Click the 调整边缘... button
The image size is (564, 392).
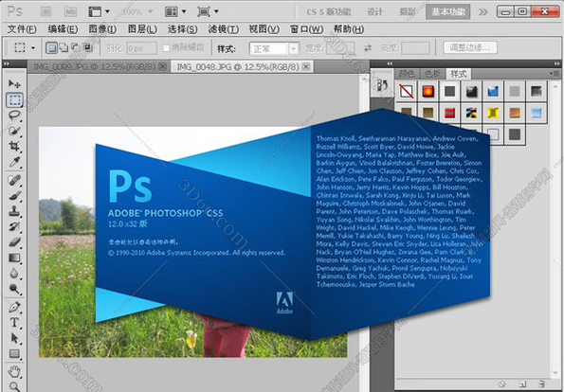(470, 47)
